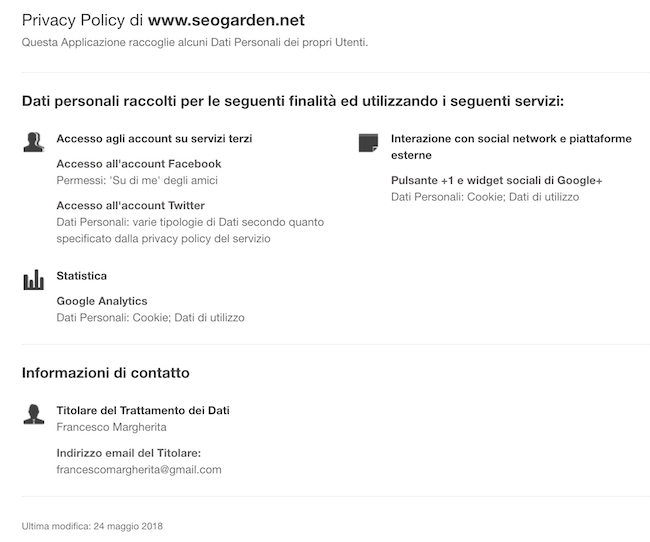Open the www.seogarden.net title link
Viewport: 650px width, 542px height.
(226, 20)
